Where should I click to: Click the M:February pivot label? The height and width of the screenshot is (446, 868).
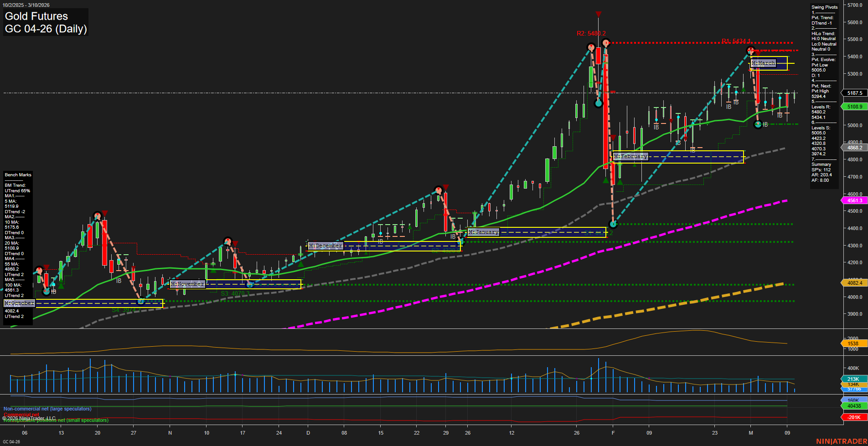point(630,156)
